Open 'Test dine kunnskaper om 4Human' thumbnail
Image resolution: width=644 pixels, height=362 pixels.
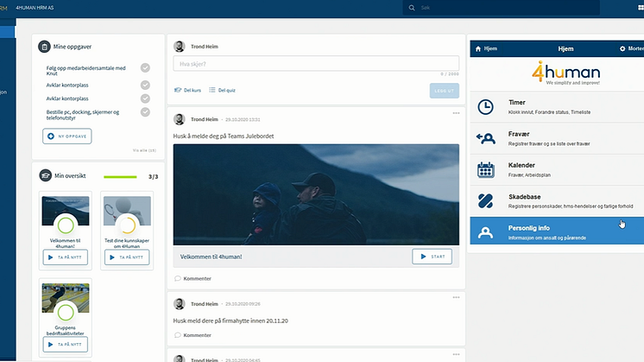(x=127, y=211)
